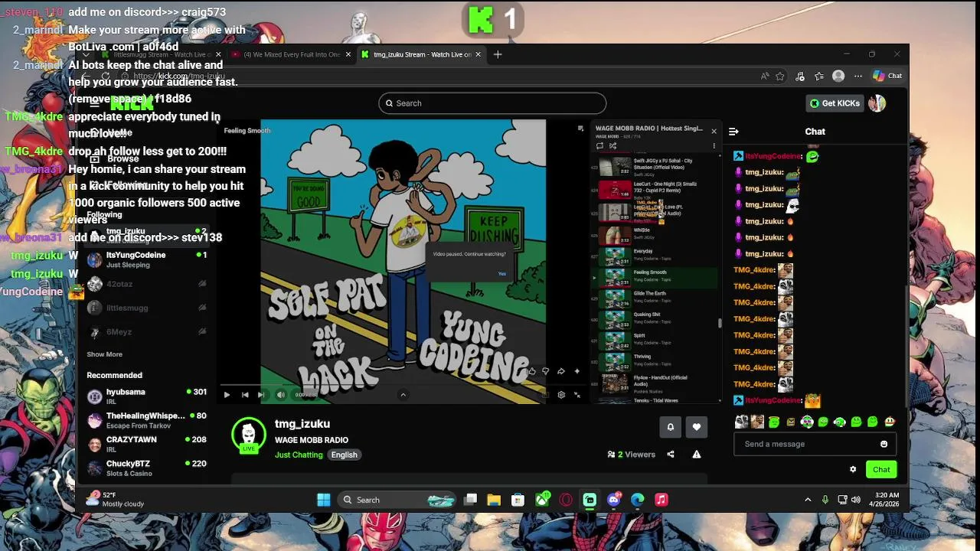Click the 2 Viewers count
Viewport: 980px width, 551px height.
pyautogui.click(x=632, y=455)
